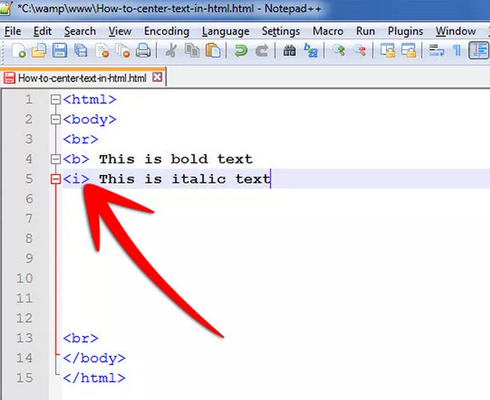Open the Plugins menu
Viewport: 490px width, 400px height.
[405, 31]
